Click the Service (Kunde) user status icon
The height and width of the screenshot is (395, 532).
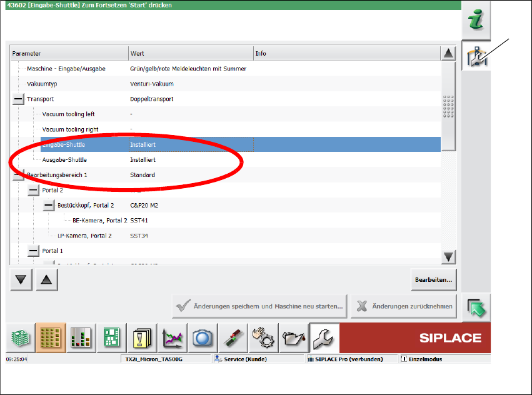click(219, 359)
